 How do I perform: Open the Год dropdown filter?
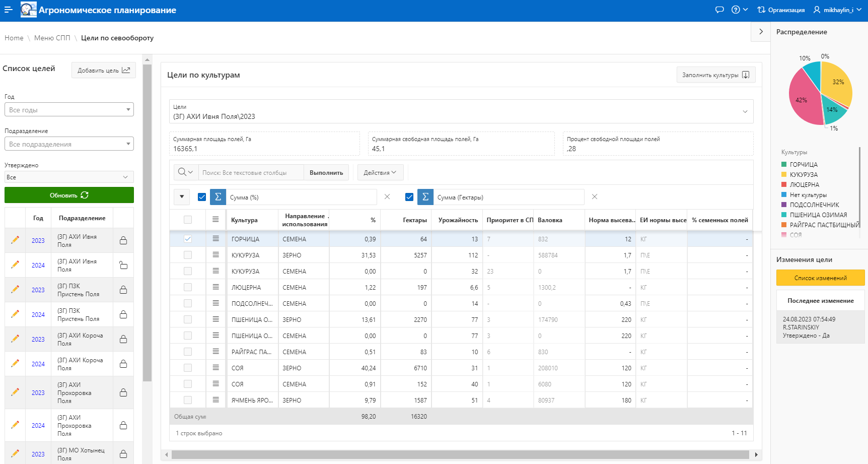tap(69, 110)
